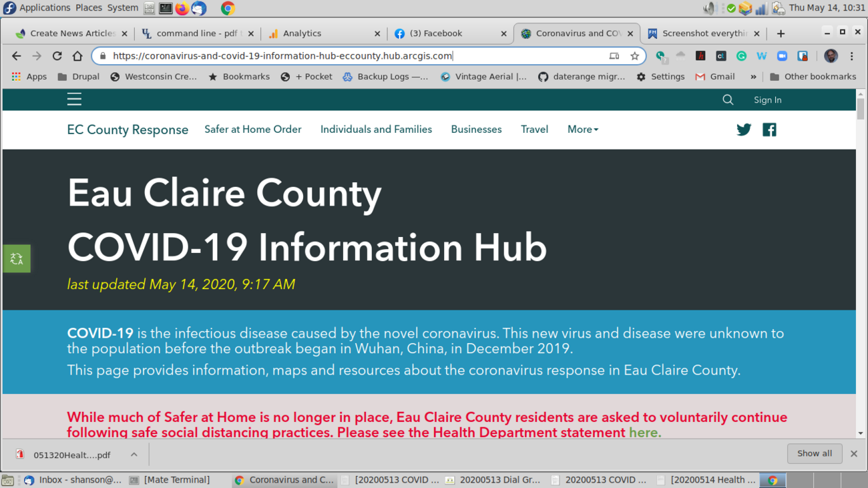
Task: Go to the browser home page icon
Action: [x=77, y=56]
